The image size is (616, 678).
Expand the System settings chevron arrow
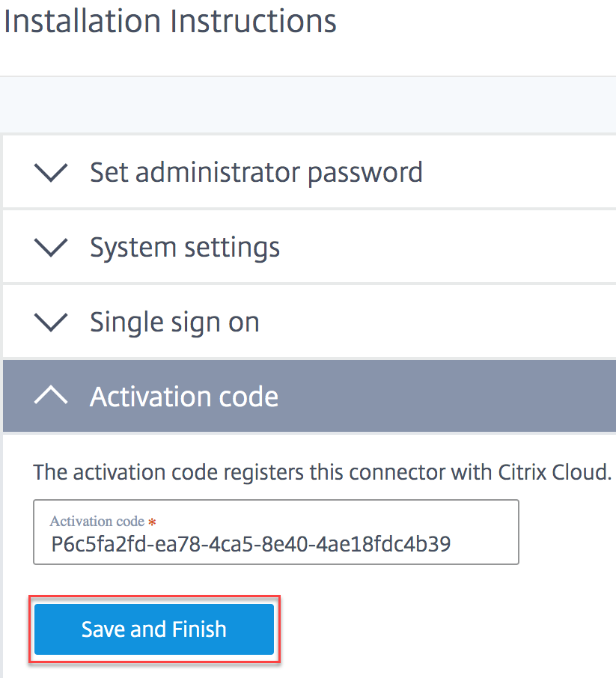pos(51,248)
